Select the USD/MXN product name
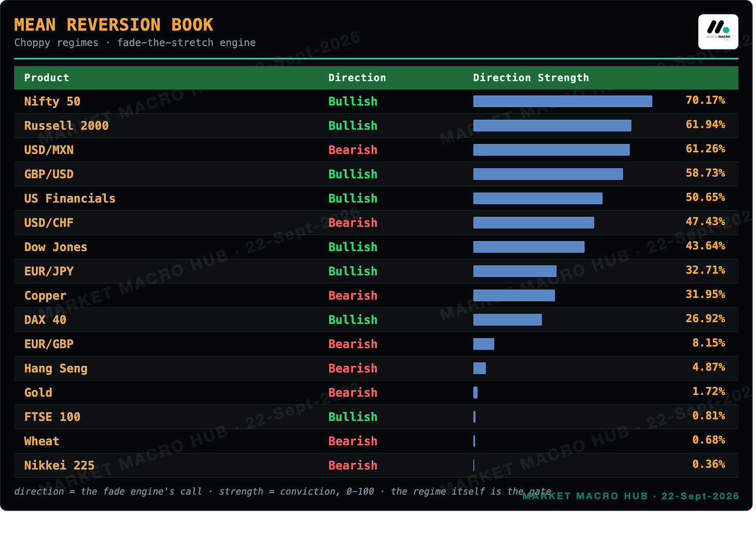756x544 pixels. pos(49,150)
